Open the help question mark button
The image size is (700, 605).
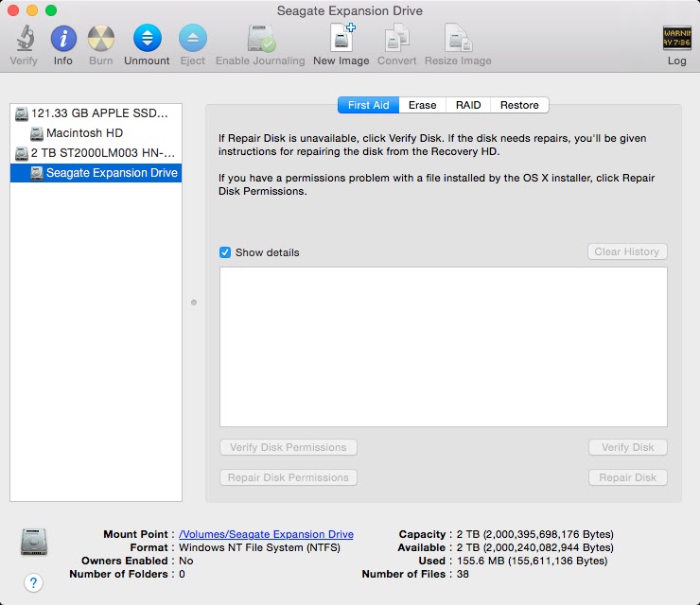[x=33, y=582]
